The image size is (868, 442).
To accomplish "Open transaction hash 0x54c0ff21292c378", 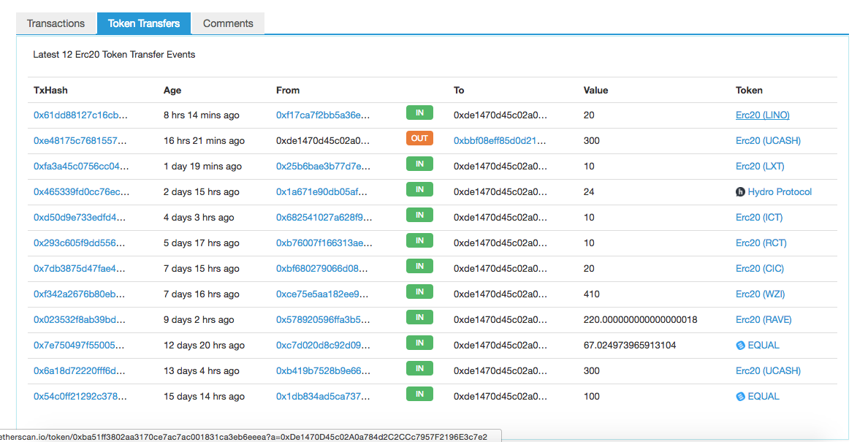I will click(81, 397).
